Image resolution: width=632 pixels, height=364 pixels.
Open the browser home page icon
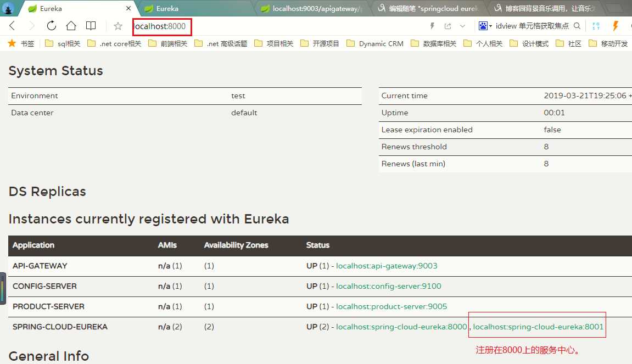click(x=71, y=26)
